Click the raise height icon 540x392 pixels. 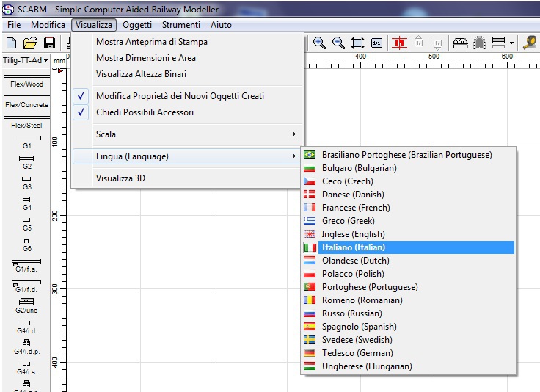tap(418, 41)
